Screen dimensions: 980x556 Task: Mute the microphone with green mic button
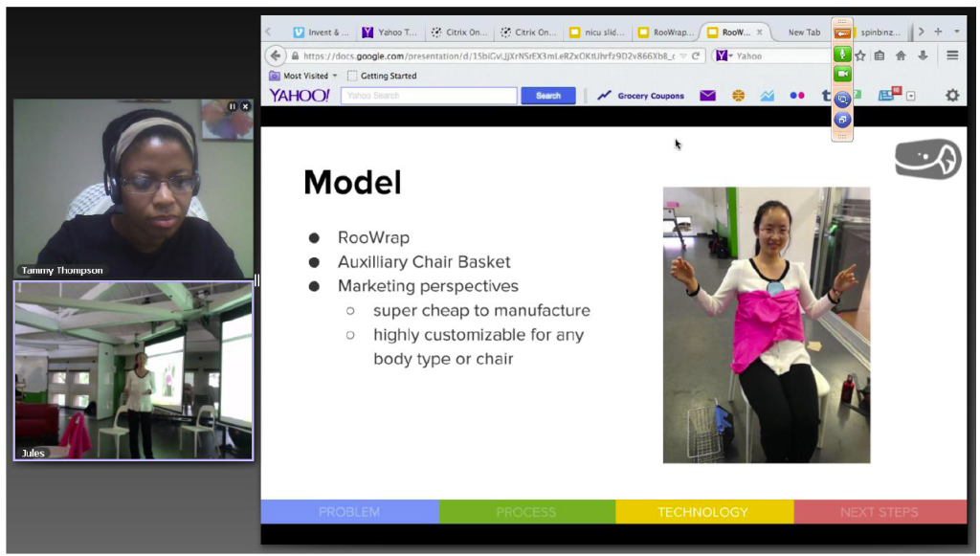[842, 55]
